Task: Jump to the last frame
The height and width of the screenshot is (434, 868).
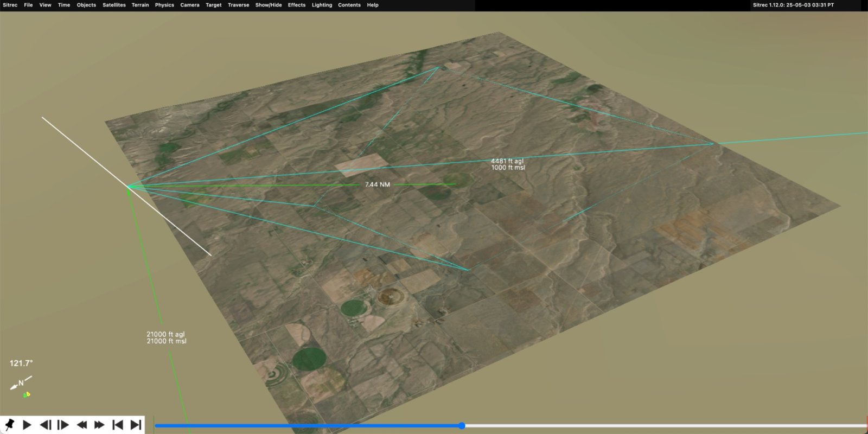Action: [136, 424]
